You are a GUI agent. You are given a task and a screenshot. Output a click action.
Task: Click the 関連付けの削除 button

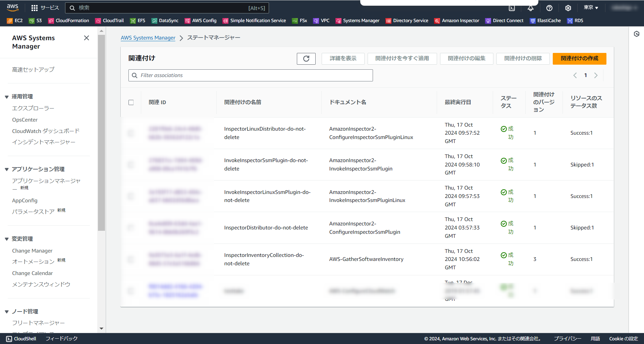523,59
